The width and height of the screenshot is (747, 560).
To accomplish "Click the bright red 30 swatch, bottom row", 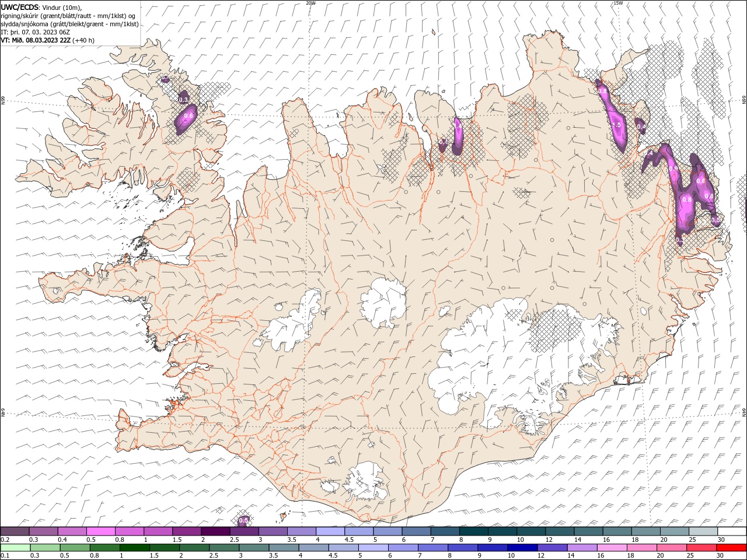I will [x=731, y=548].
